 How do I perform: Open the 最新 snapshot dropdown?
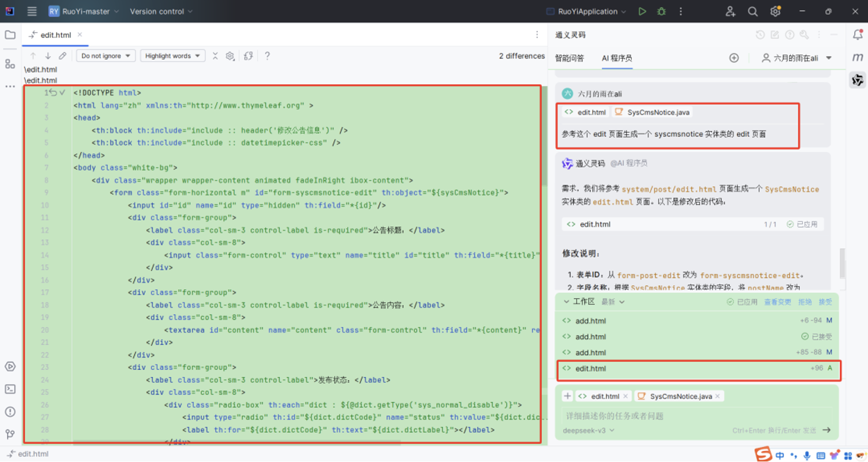tap(613, 302)
